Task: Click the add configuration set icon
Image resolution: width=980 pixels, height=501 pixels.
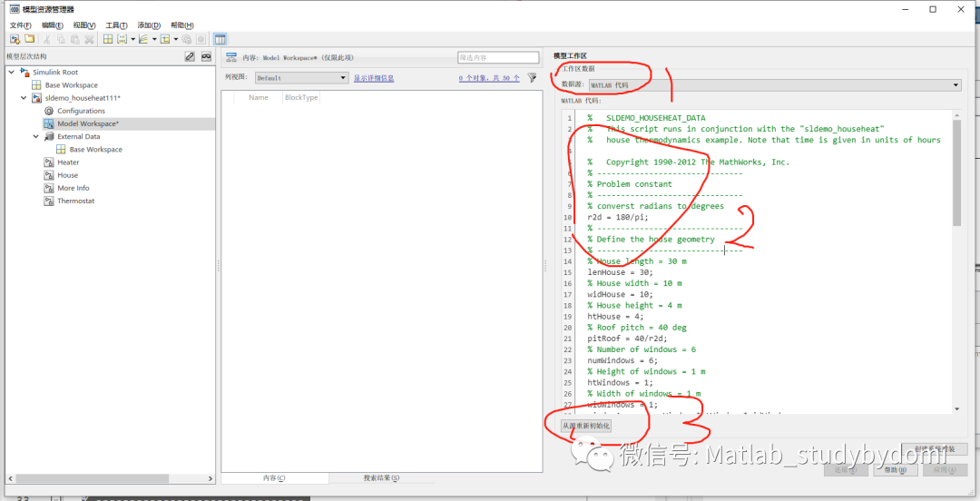Action: (x=165, y=39)
